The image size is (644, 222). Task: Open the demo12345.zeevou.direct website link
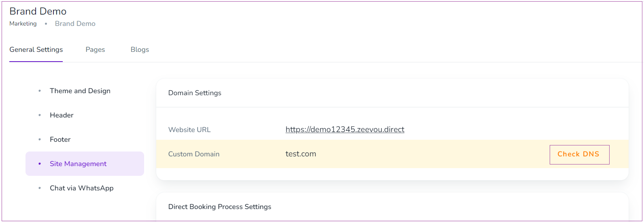344,130
